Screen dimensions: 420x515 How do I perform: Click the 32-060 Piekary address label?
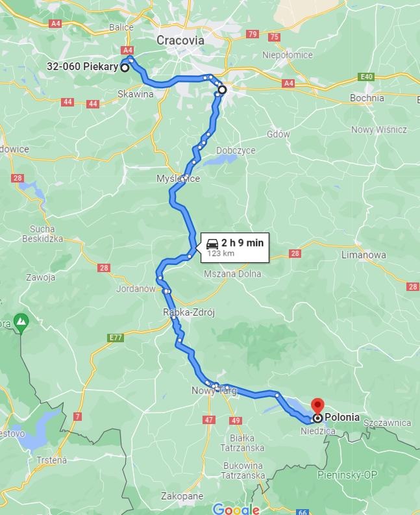82,66
